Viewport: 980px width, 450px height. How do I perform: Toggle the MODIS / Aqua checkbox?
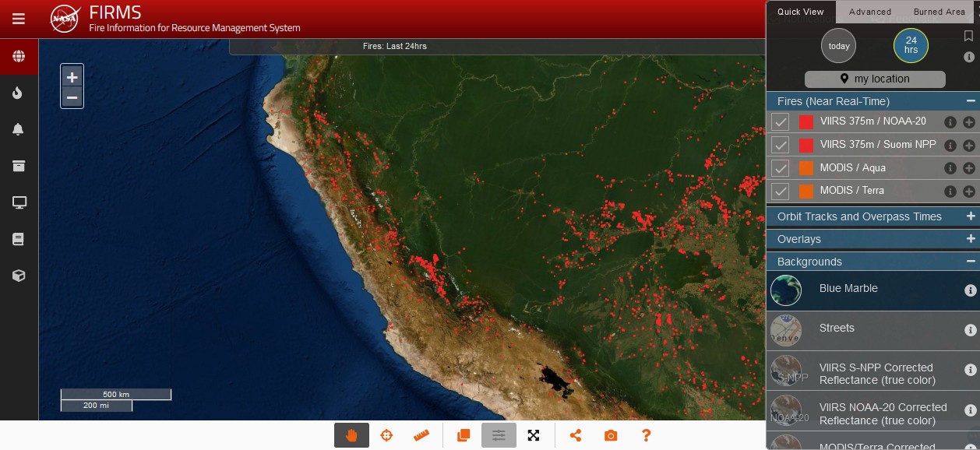(780, 168)
